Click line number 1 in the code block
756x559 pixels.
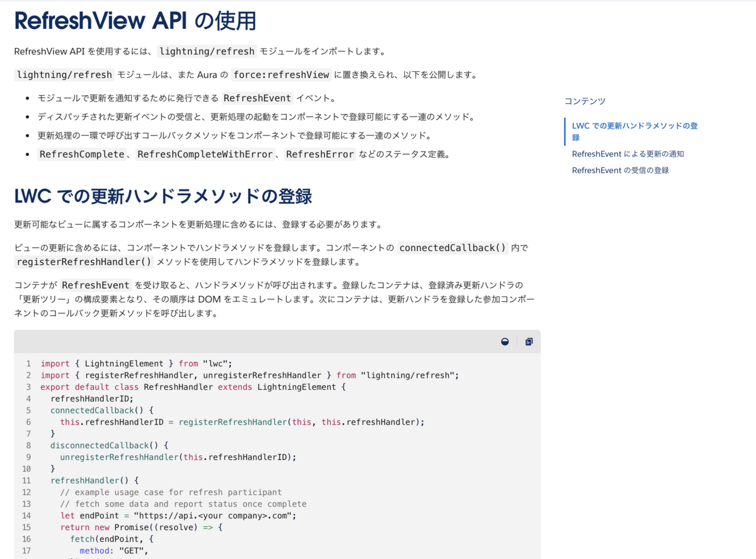pos(28,363)
